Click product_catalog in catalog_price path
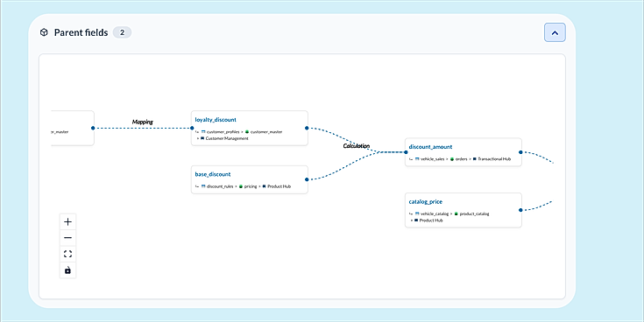644x322 pixels. (x=474, y=214)
